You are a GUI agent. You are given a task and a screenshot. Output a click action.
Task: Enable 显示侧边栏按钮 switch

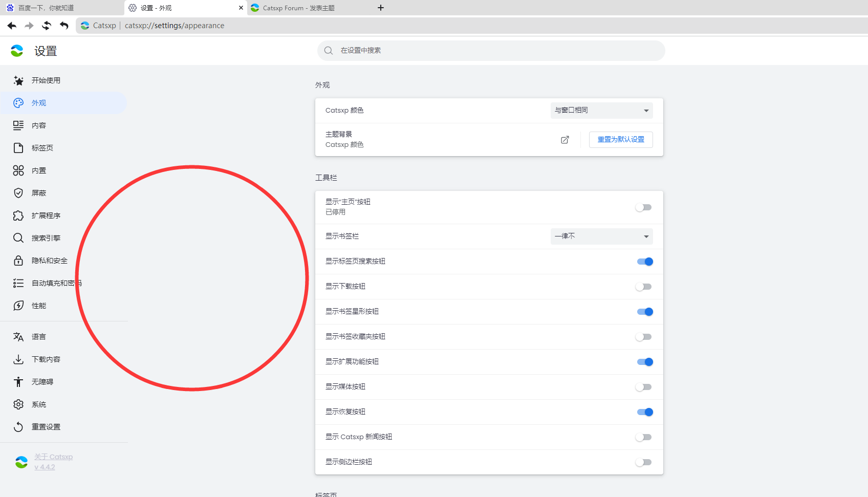pos(644,462)
